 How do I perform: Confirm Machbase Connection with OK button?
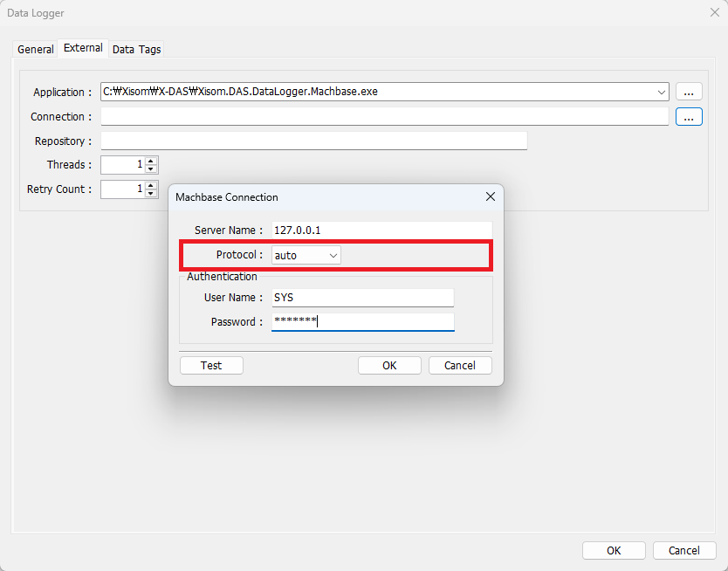(389, 366)
